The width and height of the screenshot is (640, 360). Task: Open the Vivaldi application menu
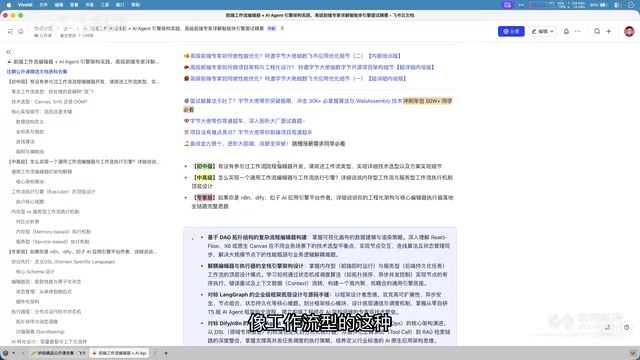point(25,5)
